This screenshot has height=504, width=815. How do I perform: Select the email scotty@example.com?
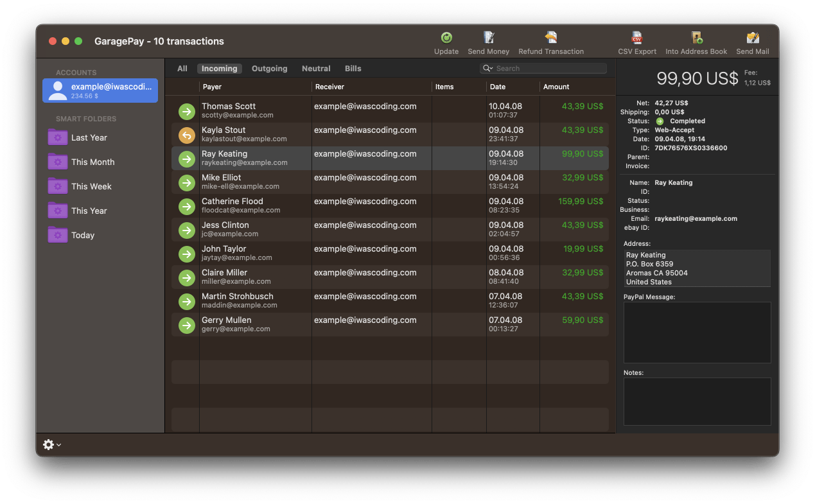(x=238, y=116)
